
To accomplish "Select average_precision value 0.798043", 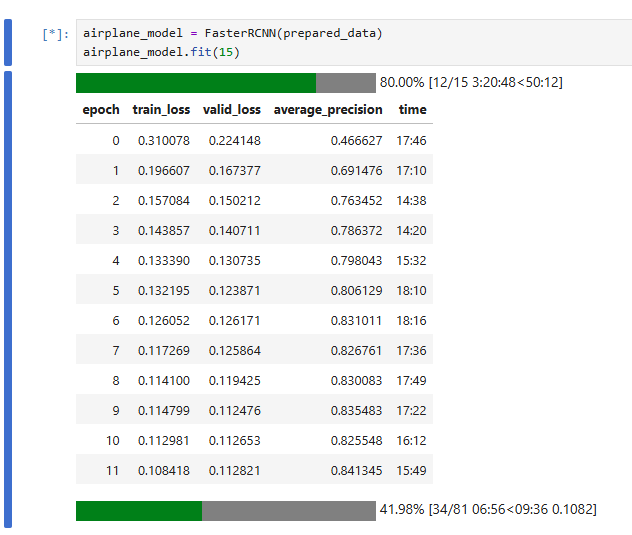I will tap(356, 260).
